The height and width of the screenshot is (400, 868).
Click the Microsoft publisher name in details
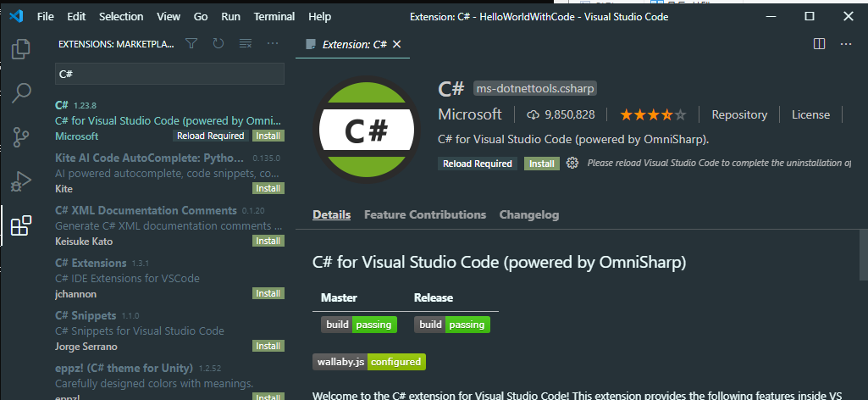click(x=470, y=114)
